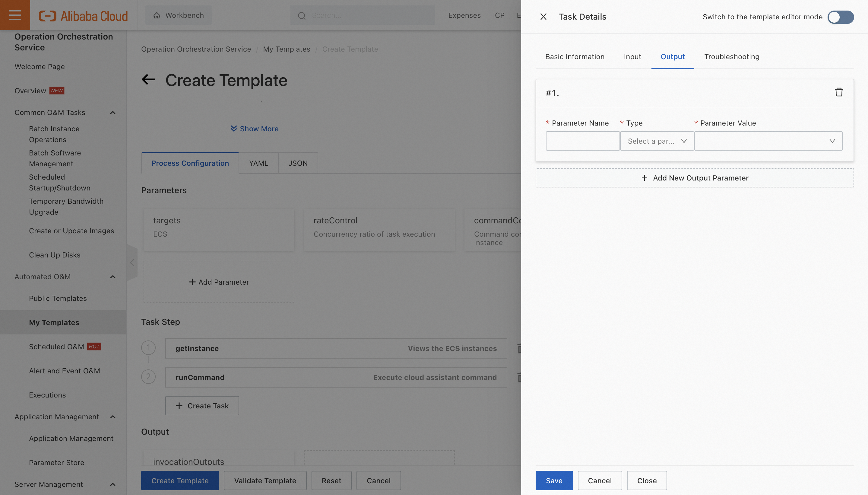Click the search magnifier icon

[302, 16]
